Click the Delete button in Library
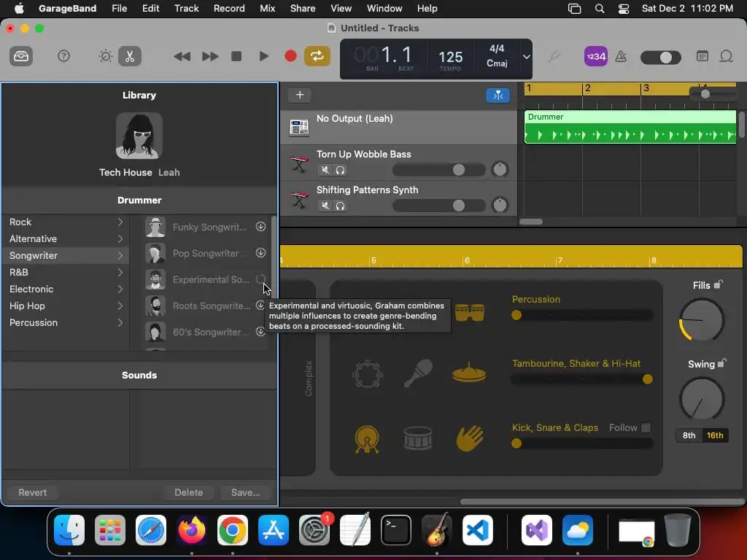This screenshot has height=560, width=747. (x=189, y=492)
